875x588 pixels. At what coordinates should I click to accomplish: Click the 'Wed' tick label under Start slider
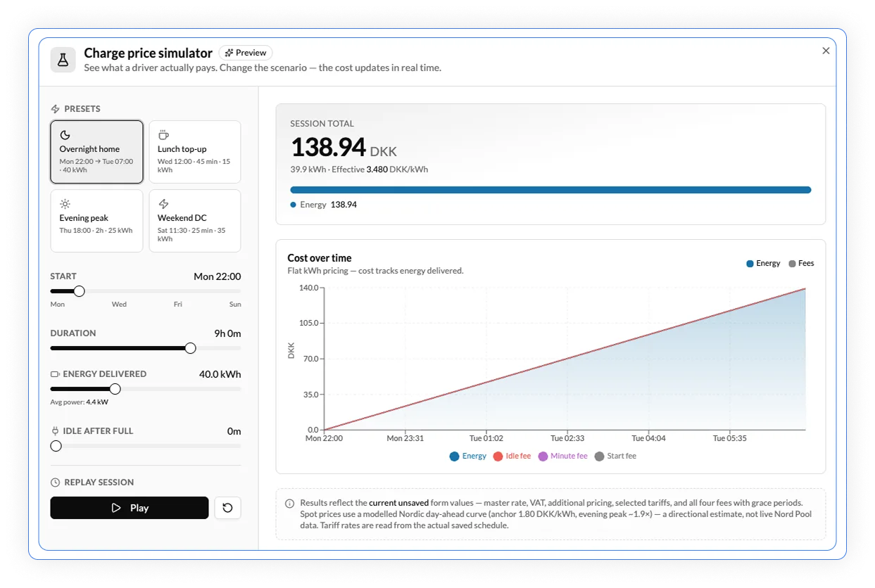(x=119, y=305)
